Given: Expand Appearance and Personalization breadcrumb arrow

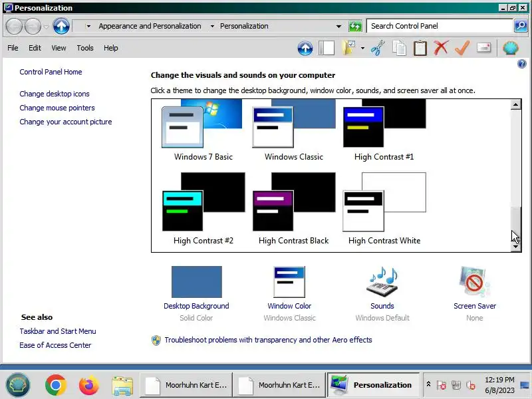Looking at the screenshot, I should (x=212, y=26).
